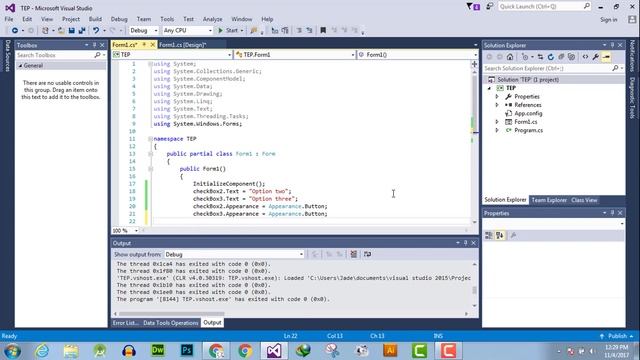Switch to the Team Explorer tab
The height and width of the screenshot is (360, 640).
point(549,200)
